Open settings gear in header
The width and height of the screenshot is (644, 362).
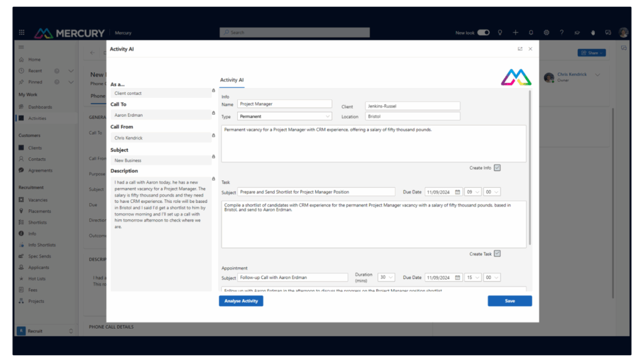[x=547, y=33]
